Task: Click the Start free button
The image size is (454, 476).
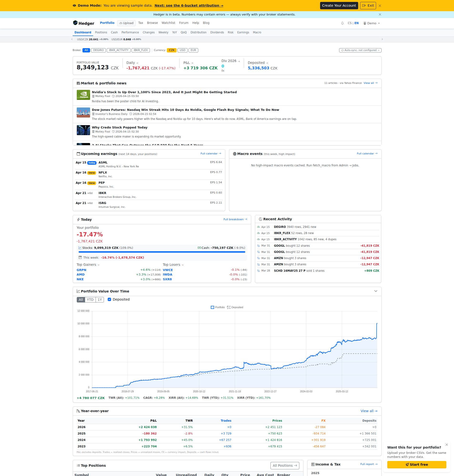Action: coord(417,465)
